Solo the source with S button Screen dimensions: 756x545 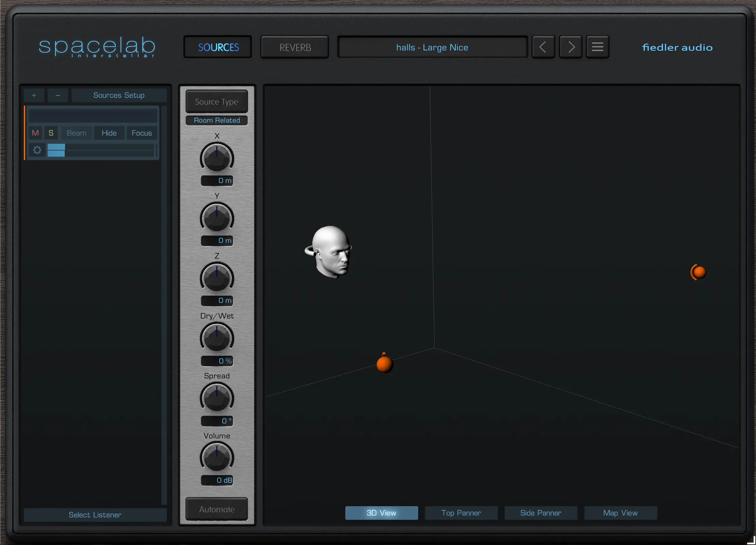coord(51,133)
